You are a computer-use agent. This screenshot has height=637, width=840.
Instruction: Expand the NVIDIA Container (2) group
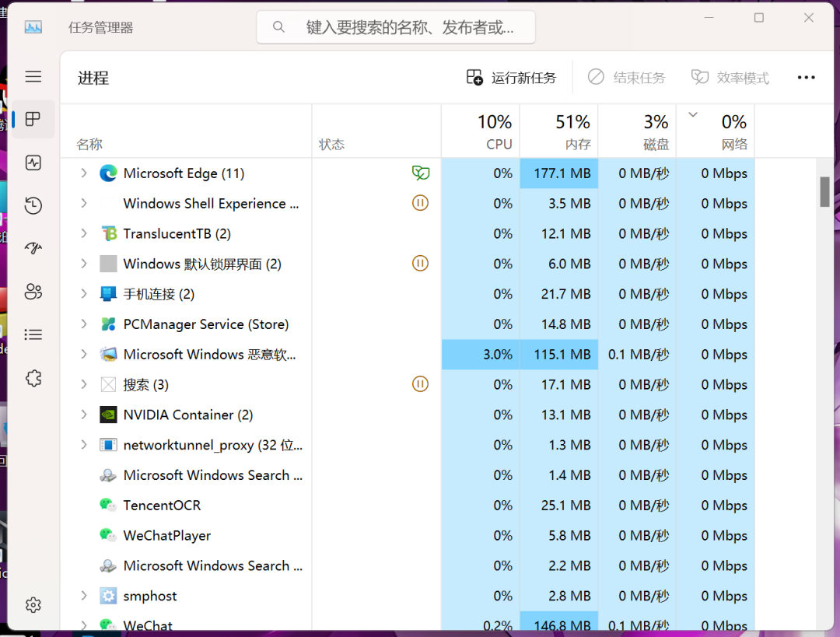[x=83, y=414]
